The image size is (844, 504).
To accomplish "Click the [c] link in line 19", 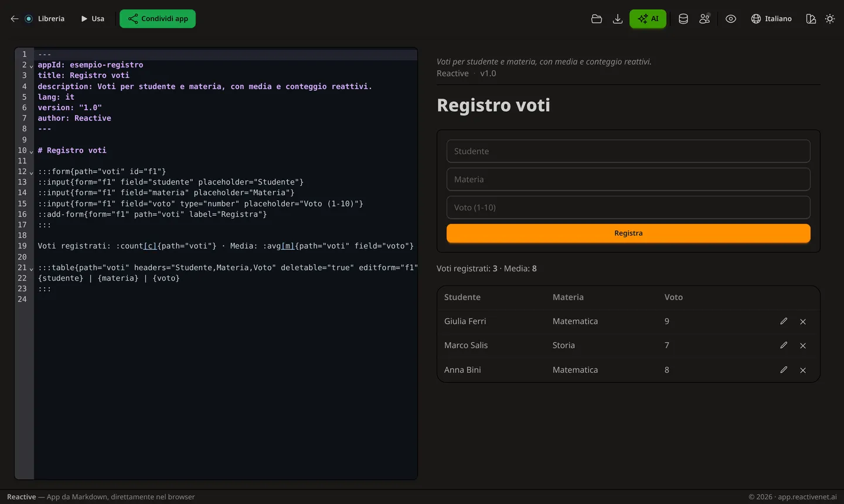I will (x=150, y=246).
